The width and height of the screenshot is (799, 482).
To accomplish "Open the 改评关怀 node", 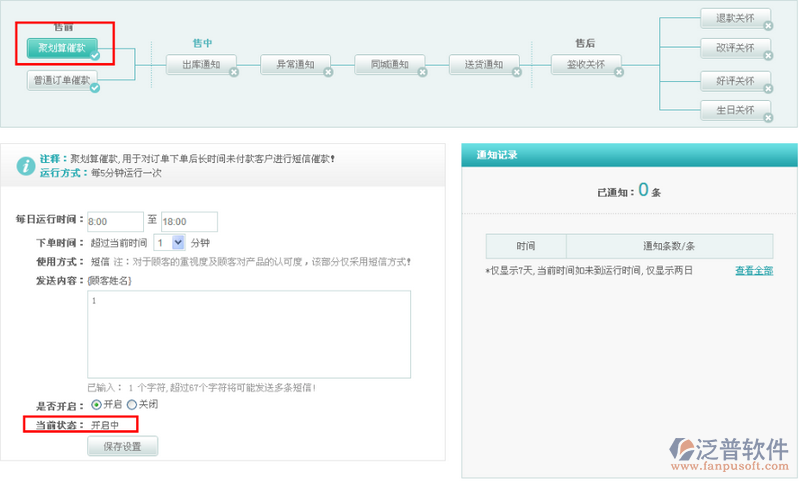I will coord(734,48).
